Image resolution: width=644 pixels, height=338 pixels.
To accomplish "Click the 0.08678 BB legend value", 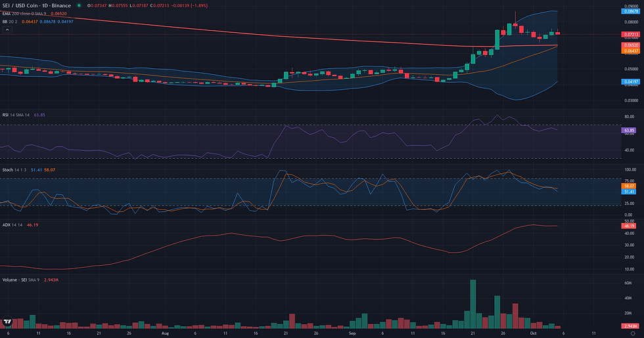I will pyautogui.click(x=47, y=21).
